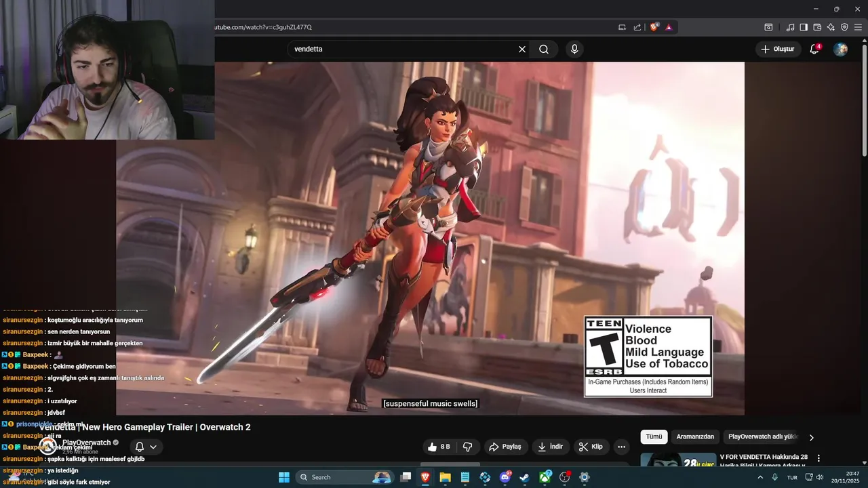This screenshot has height=488, width=868.
Task: Click the system tray microphone icon
Action: [775, 477]
